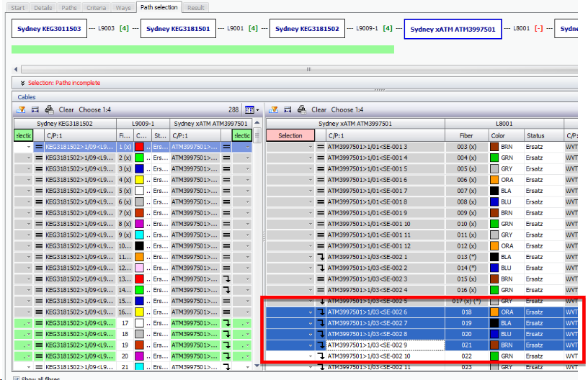Switch to the Result tab
This screenshot has height=380, width=588.
(196, 8)
